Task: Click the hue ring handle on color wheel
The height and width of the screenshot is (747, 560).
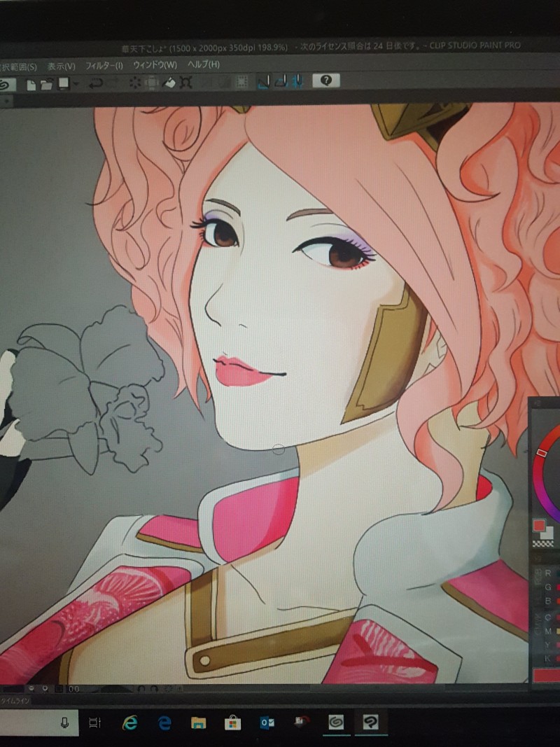Action: [541, 452]
